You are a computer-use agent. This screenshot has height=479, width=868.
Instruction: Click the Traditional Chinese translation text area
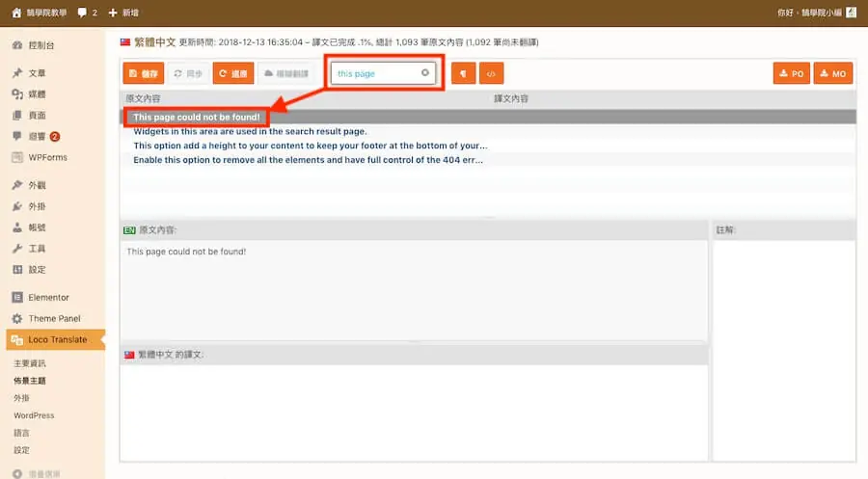pos(414,412)
